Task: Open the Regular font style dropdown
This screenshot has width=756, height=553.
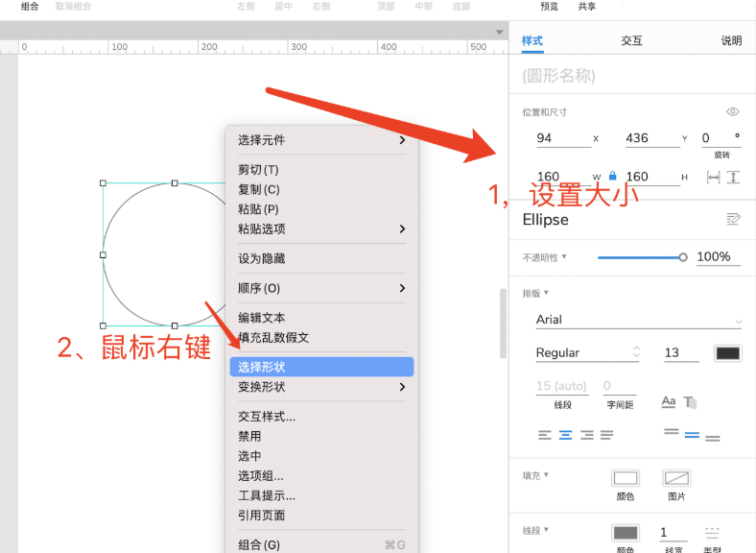Action: point(588,352)
